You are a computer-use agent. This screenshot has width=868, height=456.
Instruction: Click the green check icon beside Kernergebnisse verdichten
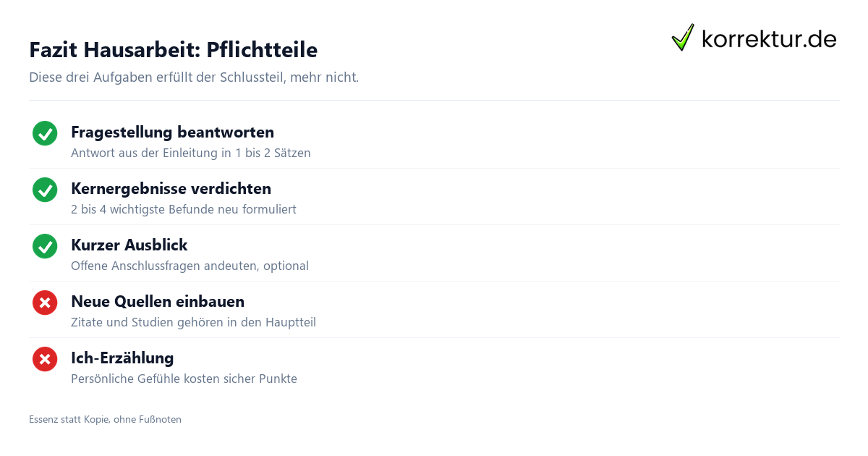[x=45, y=190]
